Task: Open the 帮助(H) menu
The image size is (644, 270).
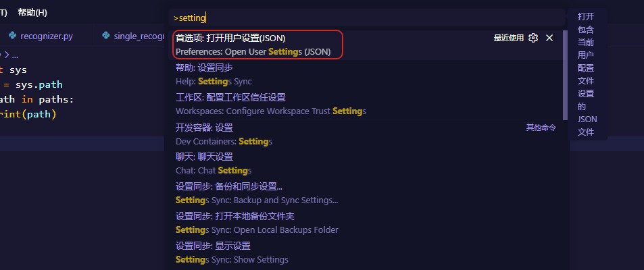Action: pyautogui.click(x=32, y=13)
